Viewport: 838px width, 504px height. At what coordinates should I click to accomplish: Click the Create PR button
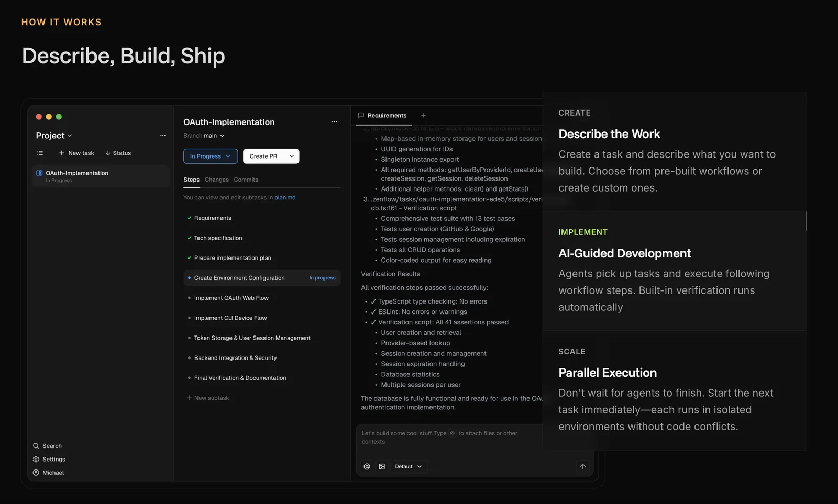(263, 156)
